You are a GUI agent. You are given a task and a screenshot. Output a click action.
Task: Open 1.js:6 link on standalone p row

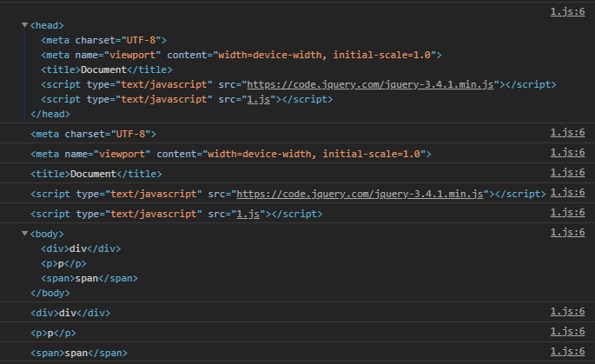(567, 331)
